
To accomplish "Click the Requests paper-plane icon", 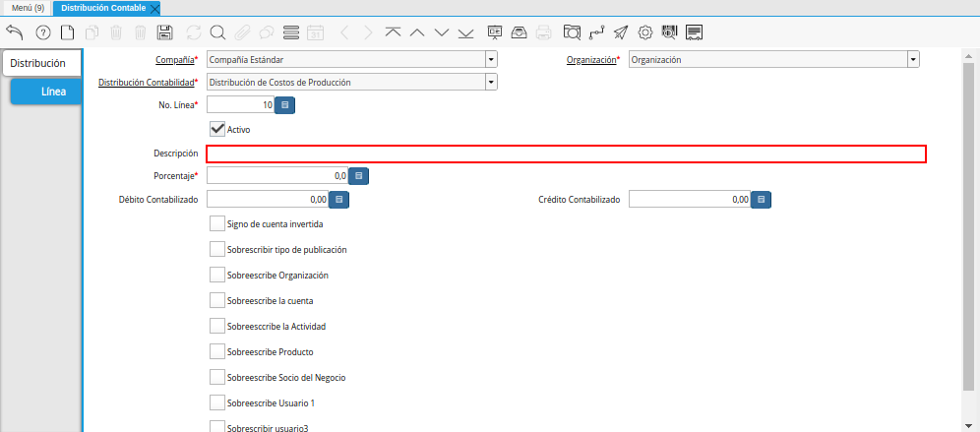I will [621, 32].
